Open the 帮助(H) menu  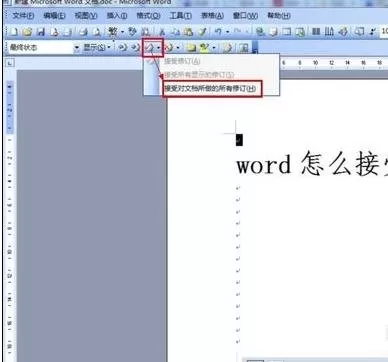point(279,16)
